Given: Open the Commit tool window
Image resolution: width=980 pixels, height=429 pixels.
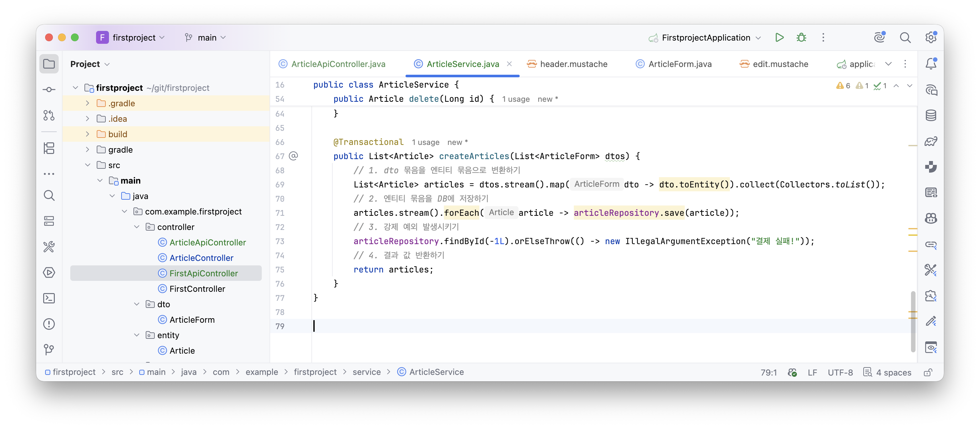Looking at the screenshot, I should click(x=49, y=90).
